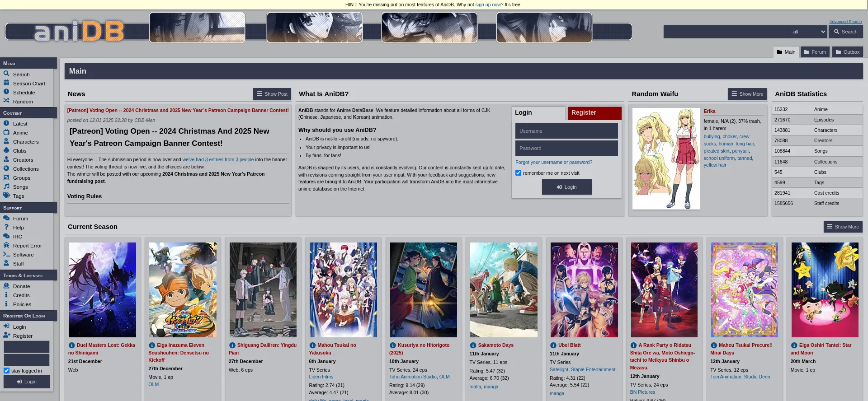
Task: Click the Latest clock icon
Action: 6,123
